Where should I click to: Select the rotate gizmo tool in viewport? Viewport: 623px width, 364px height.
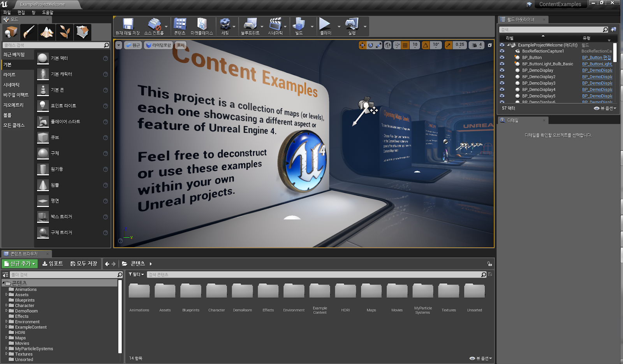pos(370,45)
